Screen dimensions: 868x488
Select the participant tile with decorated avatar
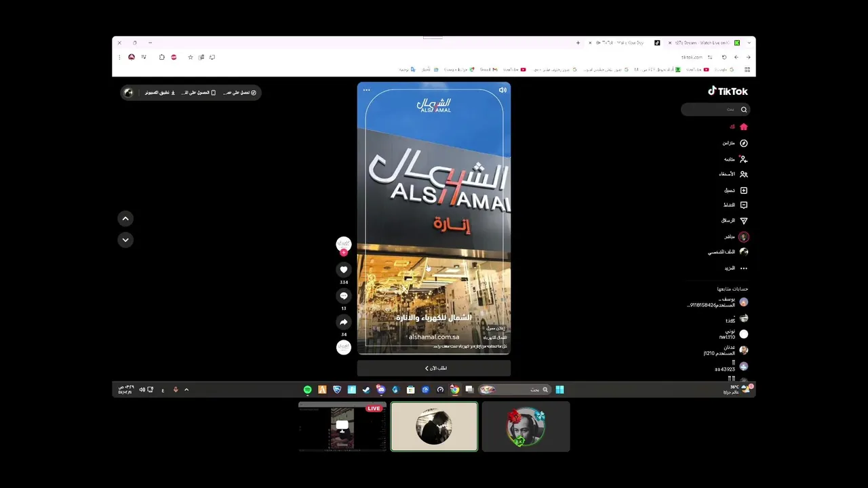(x=526, y=426)
